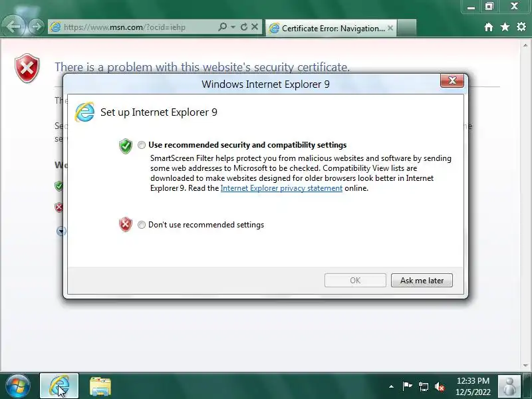Click the network status tray icon
This screenshot has width=532, height=399.
424,386
